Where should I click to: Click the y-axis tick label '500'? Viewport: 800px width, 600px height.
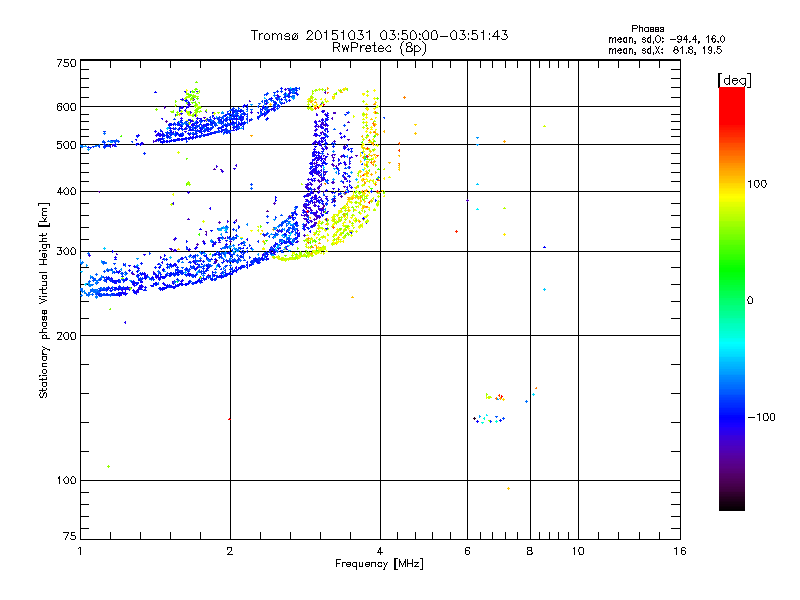67,145
